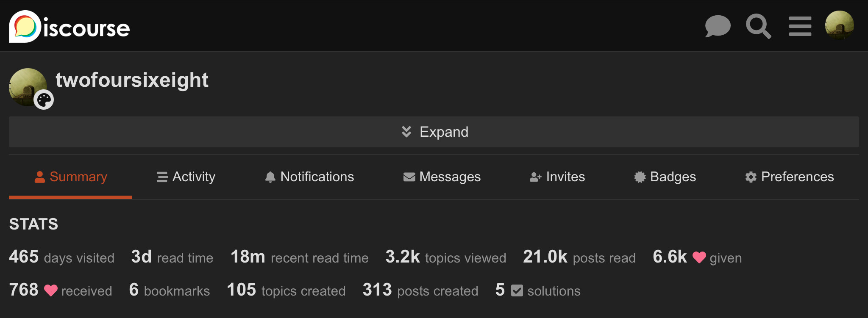Click the twofoursixeight username heading
Viewport: 868px width, 318px height.
(x=132, y=80)
